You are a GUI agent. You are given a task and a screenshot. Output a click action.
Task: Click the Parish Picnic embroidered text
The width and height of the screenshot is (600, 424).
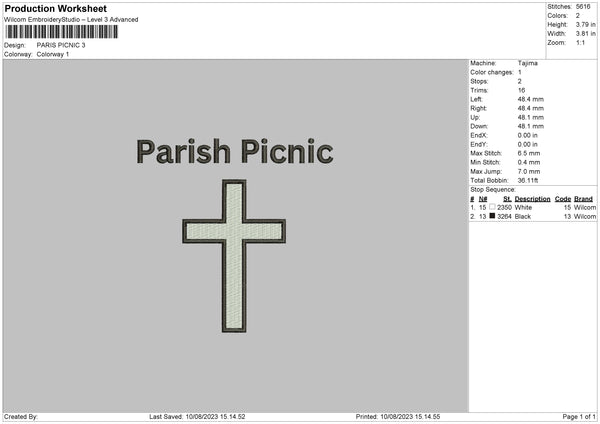[235, 152]
